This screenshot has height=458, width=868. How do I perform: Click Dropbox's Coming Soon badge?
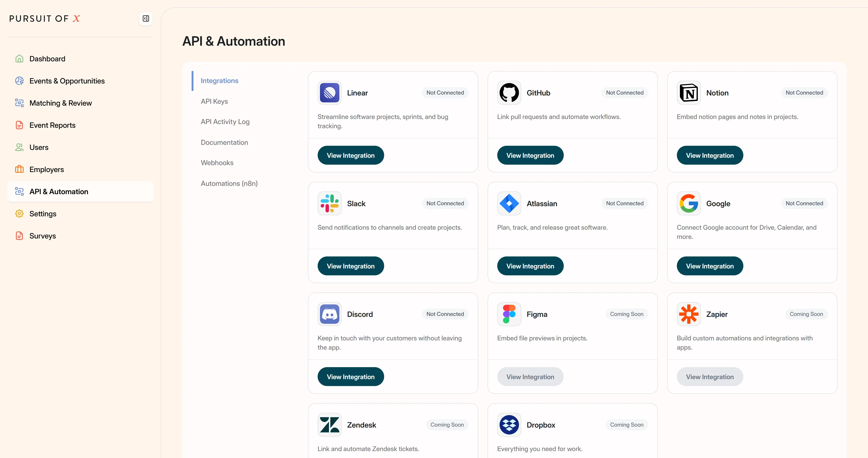pyautogui.click(x=627, y=425)
